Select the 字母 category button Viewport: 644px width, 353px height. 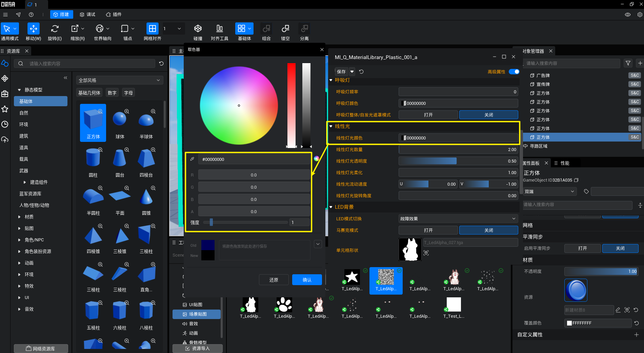click(x=128, y=93)
